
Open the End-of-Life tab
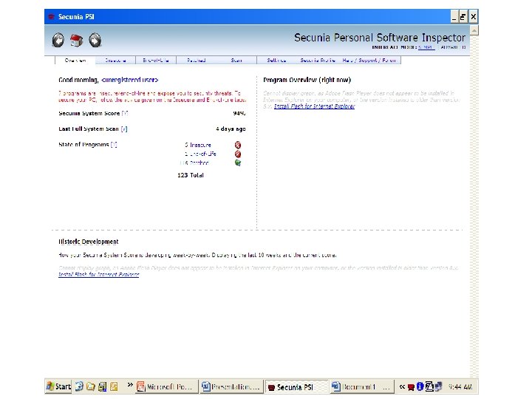[156, 61]
